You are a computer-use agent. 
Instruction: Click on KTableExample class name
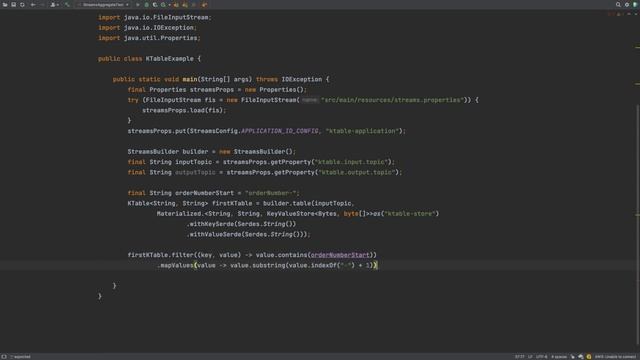169,58
